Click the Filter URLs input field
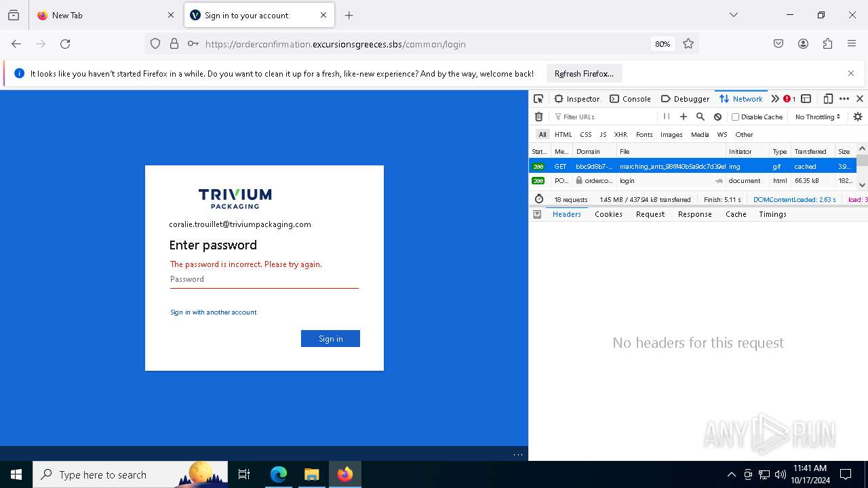 pos(604,117)
